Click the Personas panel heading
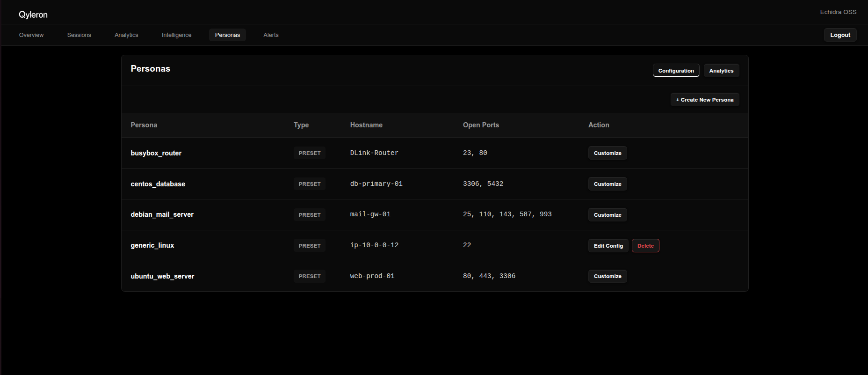 click(151, 69)
